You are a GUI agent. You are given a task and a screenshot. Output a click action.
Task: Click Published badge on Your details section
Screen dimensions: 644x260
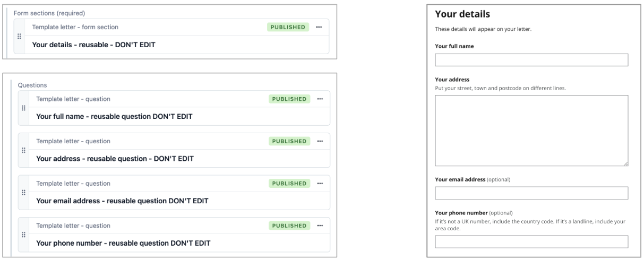pos(288,27)
